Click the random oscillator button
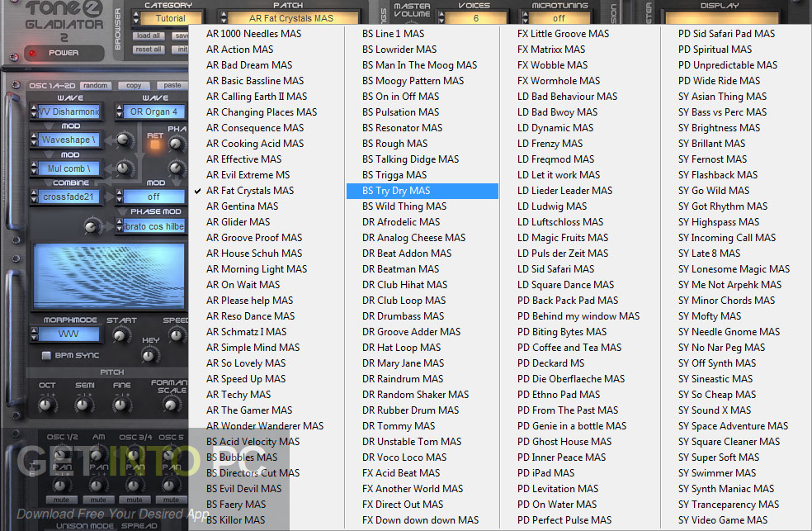Image resolution: width=812 pixels, height=531 pixels. (x=95, y=86)
